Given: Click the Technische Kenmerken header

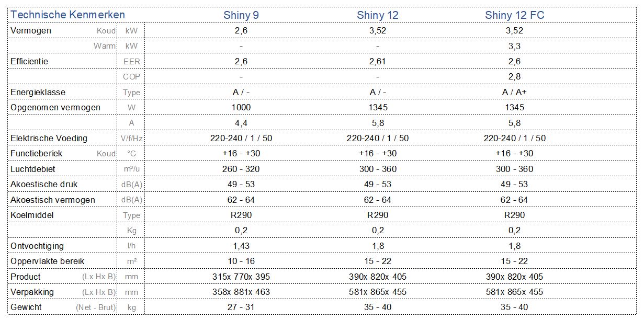Looking at the screenshot, I should (67, 15).
